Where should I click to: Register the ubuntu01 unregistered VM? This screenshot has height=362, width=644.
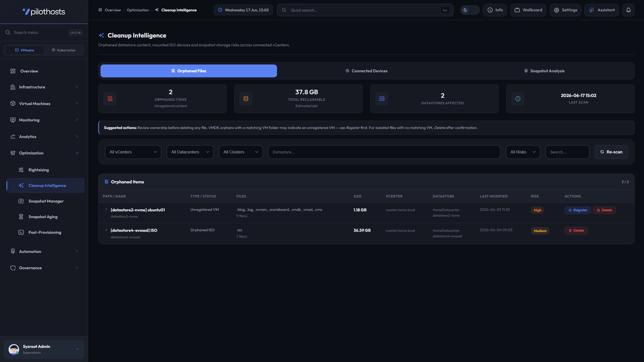(578, 210)
